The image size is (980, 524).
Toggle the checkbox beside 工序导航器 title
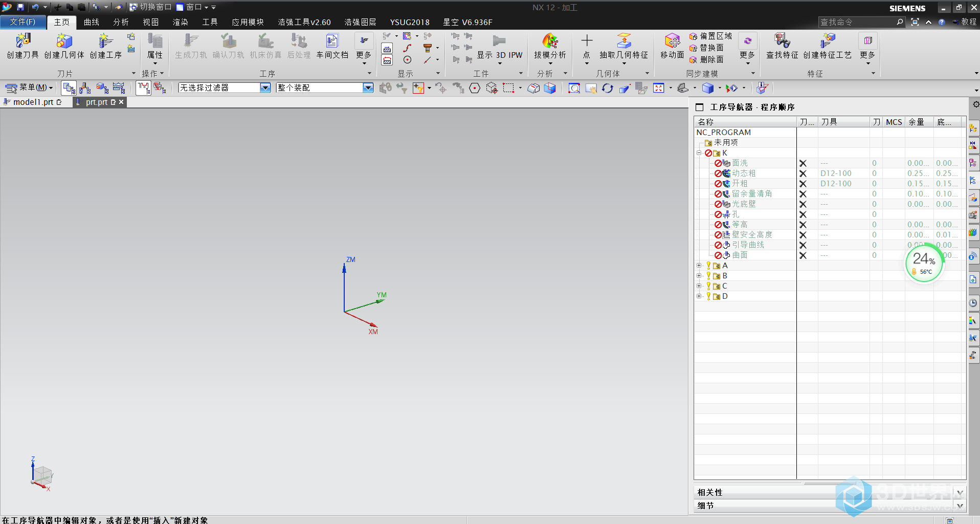699,107
